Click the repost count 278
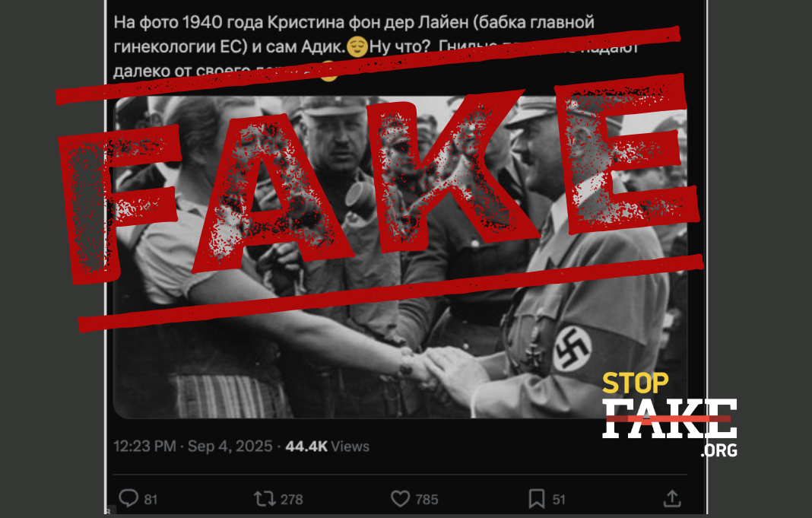This screenshot has width=812, height=518. coord(291,499)
